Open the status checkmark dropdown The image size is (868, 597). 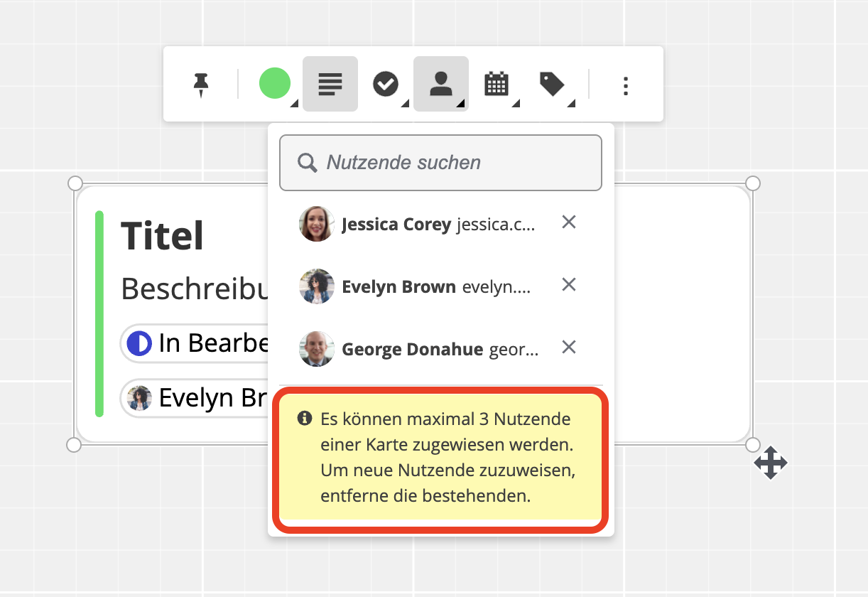[x=386, y=84]
